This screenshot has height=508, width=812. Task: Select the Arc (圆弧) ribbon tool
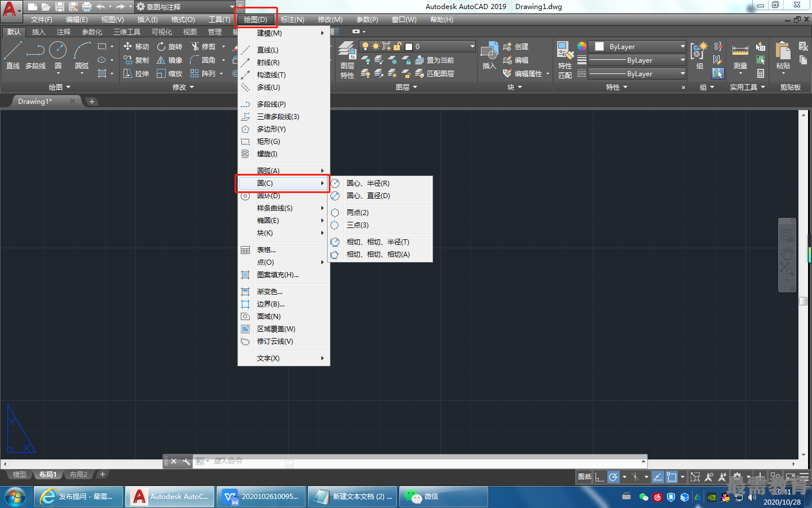pyautogui.click(x=82, y=55)
